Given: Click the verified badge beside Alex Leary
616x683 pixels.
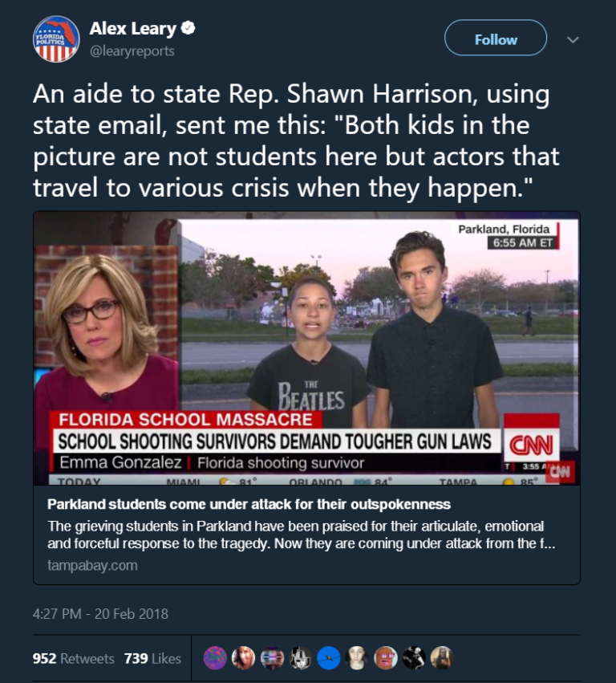Looking at the screenshot, I should click(x=188, y=29).
